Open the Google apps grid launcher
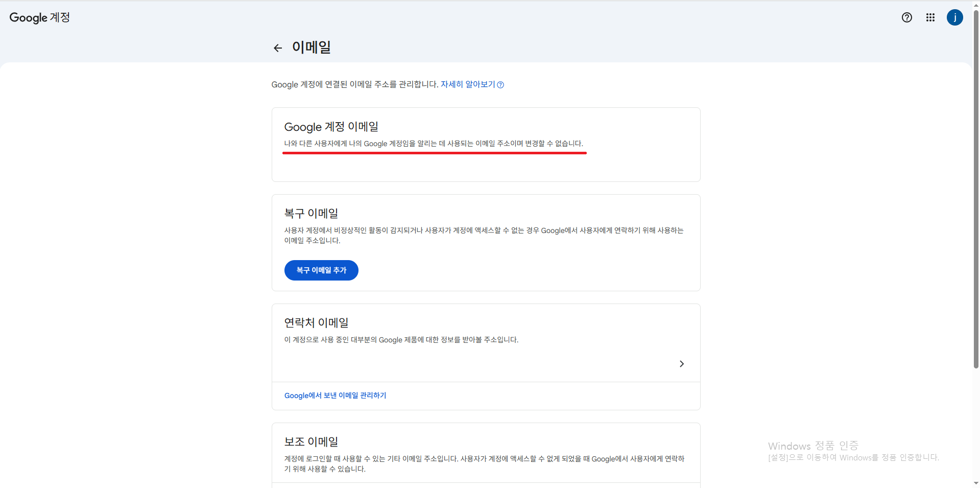This screenshot has height=488, width=980. [x=930, y=17]
